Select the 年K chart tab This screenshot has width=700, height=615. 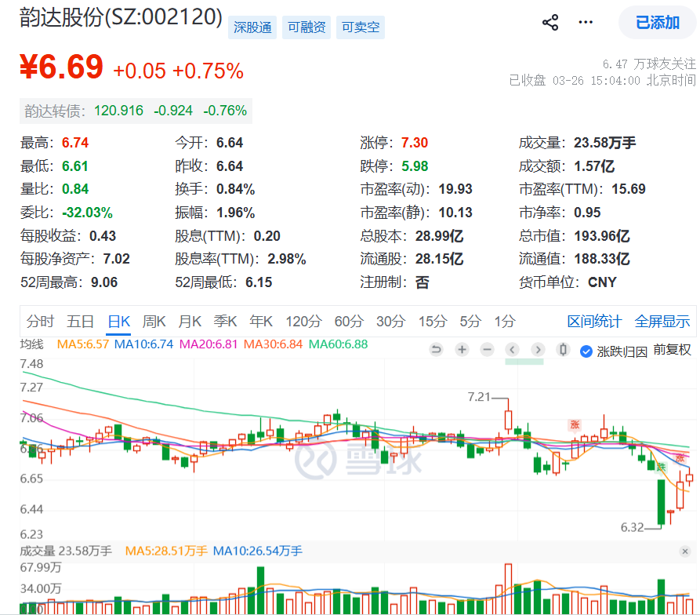(261, 321)
